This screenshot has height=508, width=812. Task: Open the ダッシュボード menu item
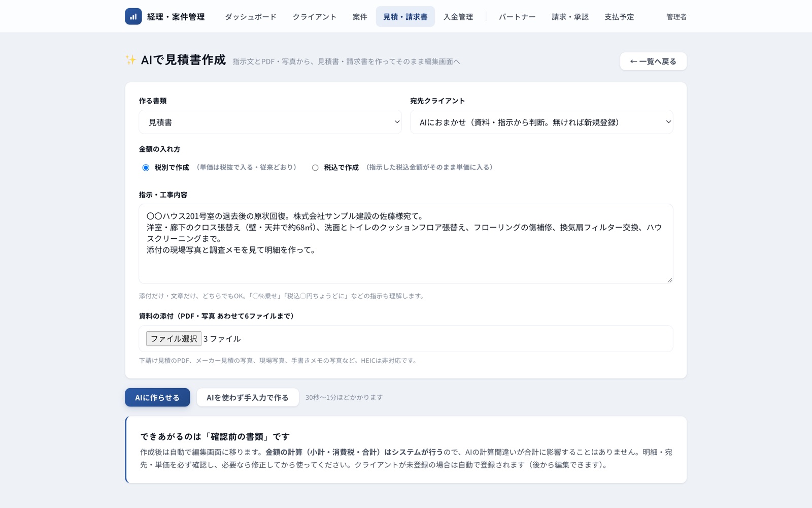(x=251, y=17)
